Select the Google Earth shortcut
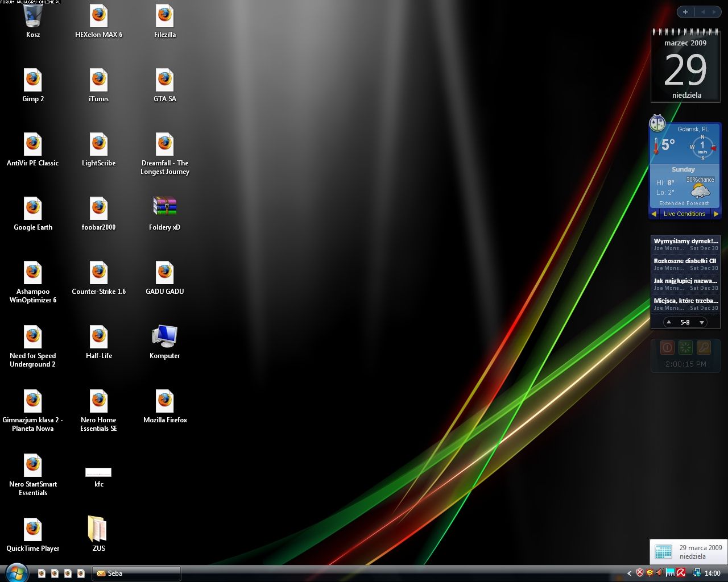 33,214
